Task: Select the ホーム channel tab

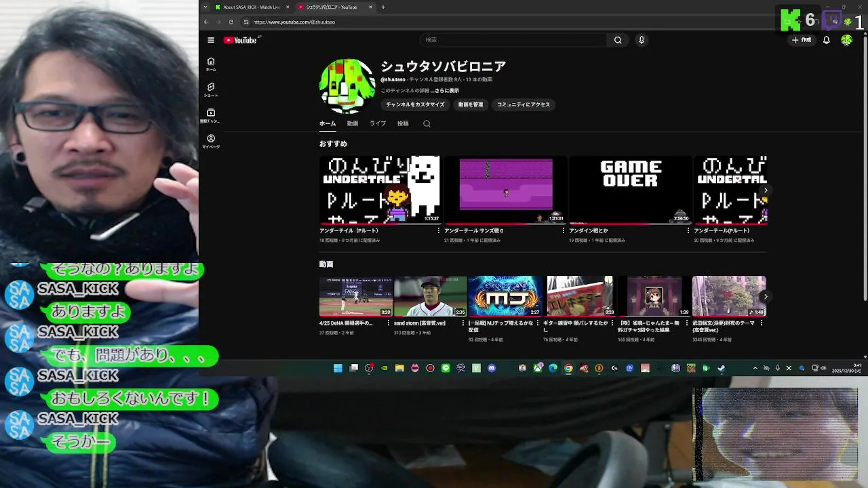Action: (328, 123)
